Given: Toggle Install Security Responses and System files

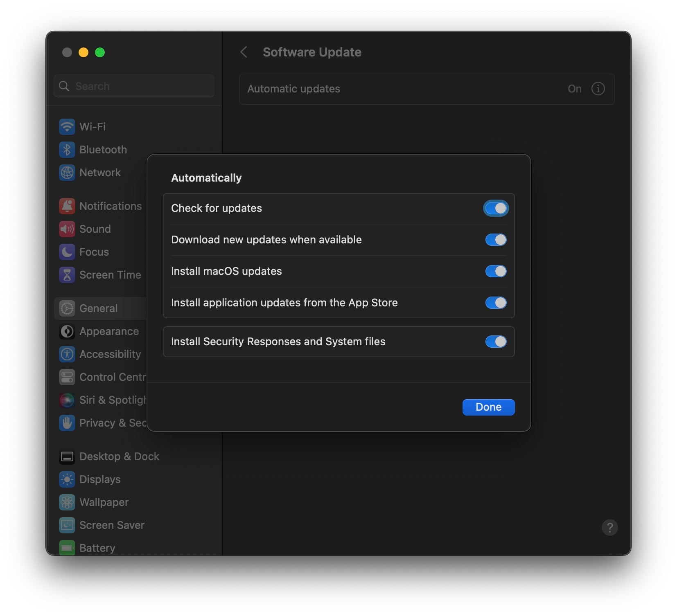Looking at the screenshot, I should [496, 342].
